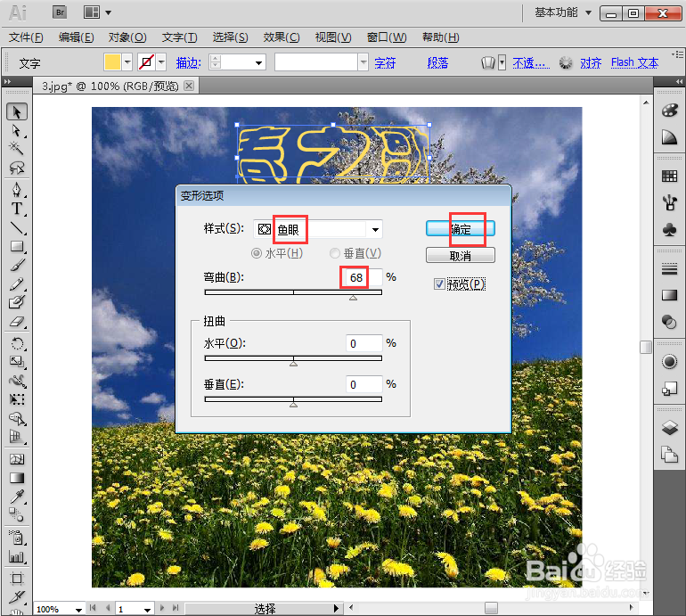Select the Blob Brush tool
Viewport: 686px width, 616px height.
click(x=17, y=302)
